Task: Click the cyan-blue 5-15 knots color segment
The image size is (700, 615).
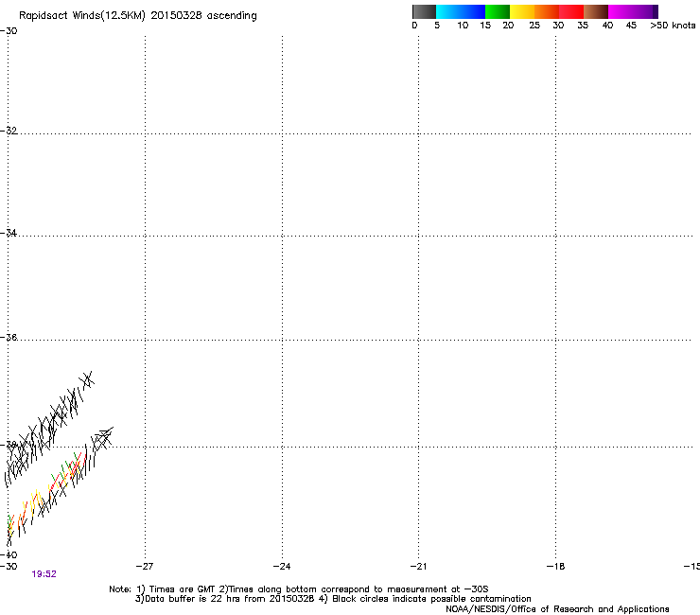Action: (461, 11)
